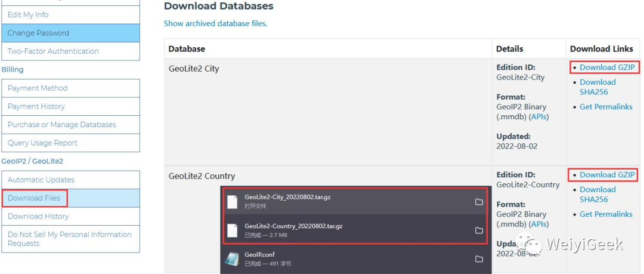Click the GeoLite2-City tar.gz file icon
Image resolution: width=644 pixels, height=274 pixels.
pyautogui.click(x=233, y=202)
